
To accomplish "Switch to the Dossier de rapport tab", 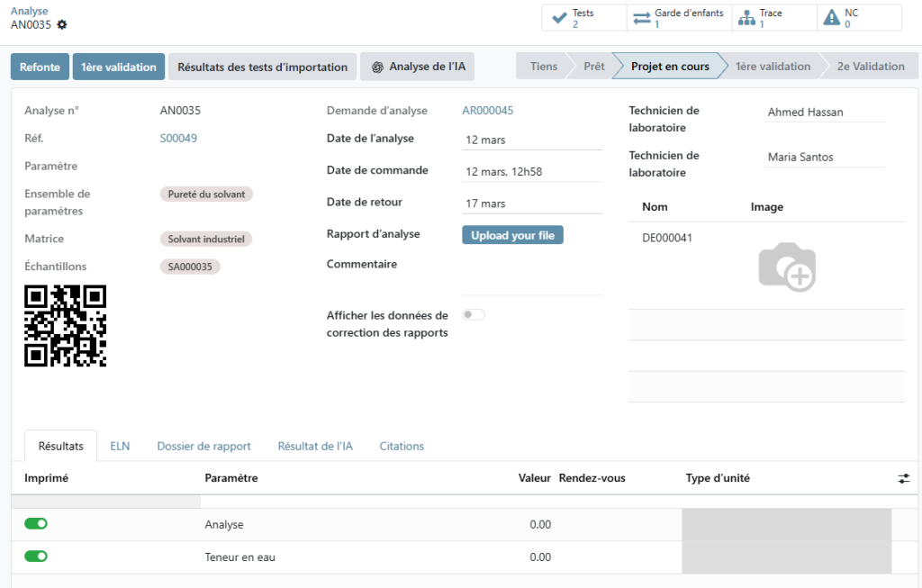I will (x=203, y=446).
